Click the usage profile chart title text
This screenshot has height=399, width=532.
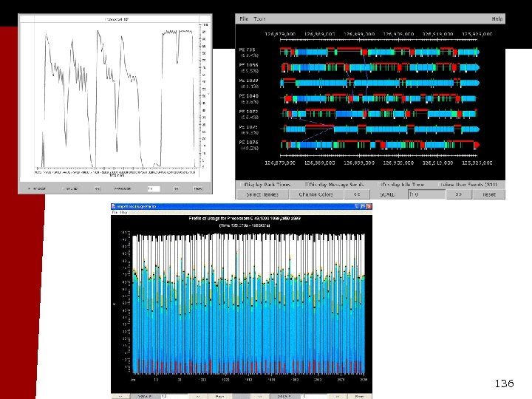(245, 219)
